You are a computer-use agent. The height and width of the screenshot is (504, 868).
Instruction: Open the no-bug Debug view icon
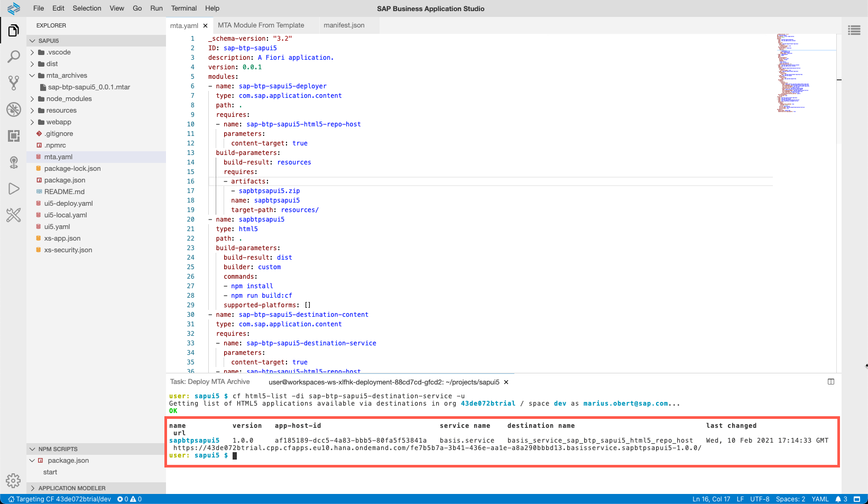point(14,109)
